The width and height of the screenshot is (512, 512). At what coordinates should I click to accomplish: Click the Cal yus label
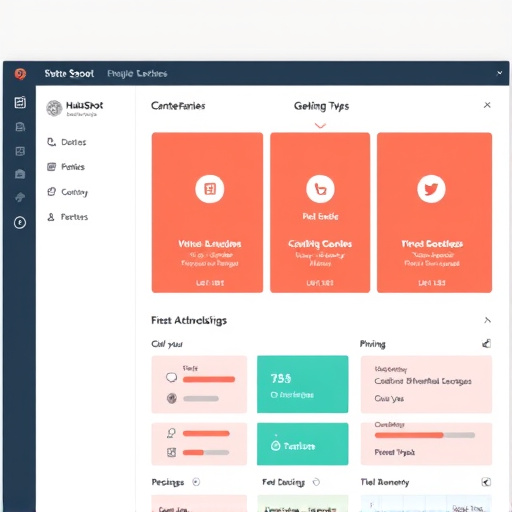click(x=167, y=344)
